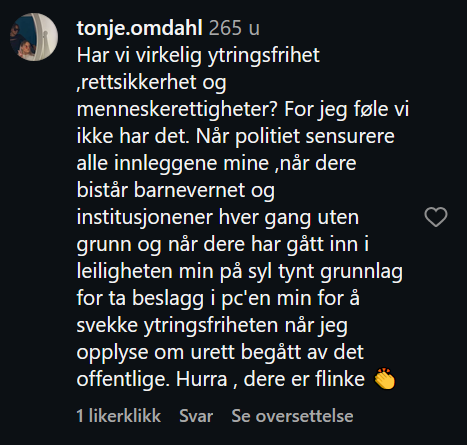Click the word 'beslagg' in the comment
The width and height of the screenshot is (467, 445).
(168, 298)
